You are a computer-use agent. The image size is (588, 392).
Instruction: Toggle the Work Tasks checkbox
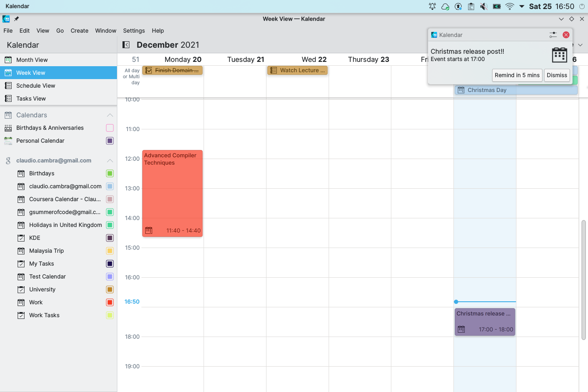[x=110, y=315]
